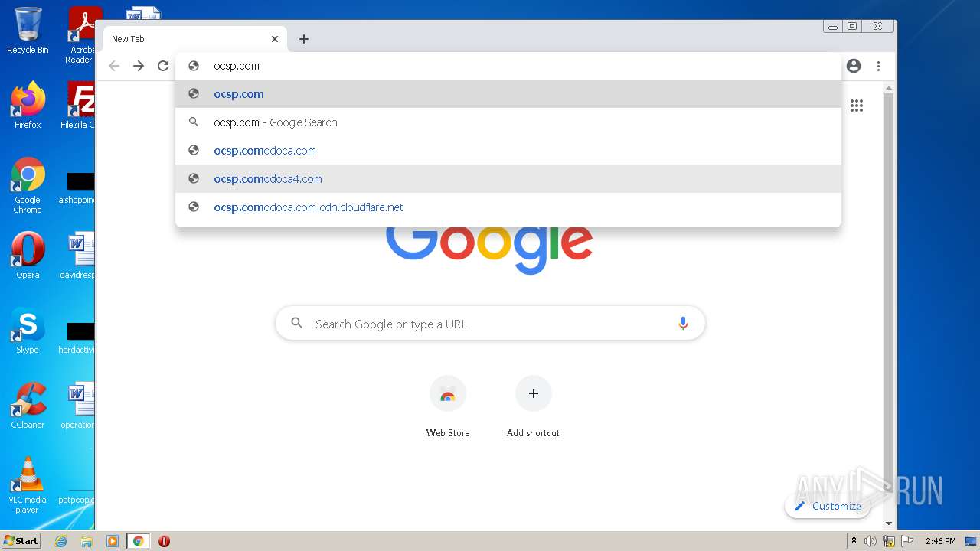The height and width of the screenshot is (551, 980).
Task: Open Chrome three-dot menu
Action: click(x=878, y=66)
